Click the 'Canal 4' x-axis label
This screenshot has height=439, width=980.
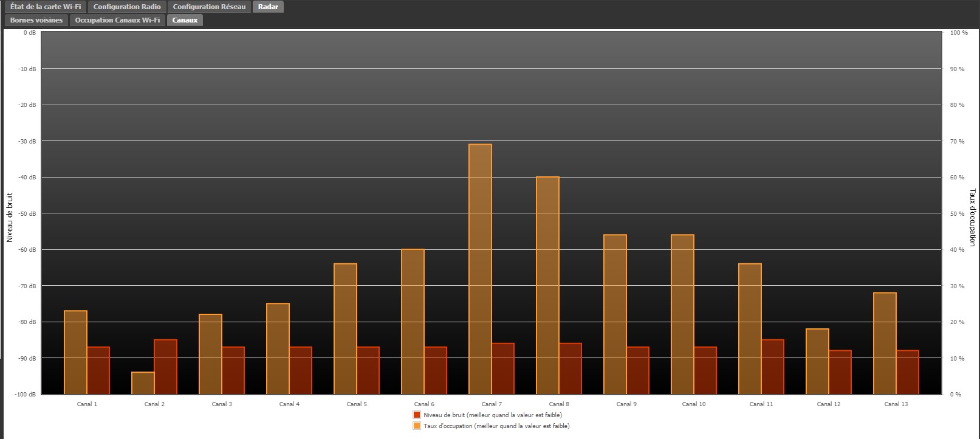coord(289,404)
